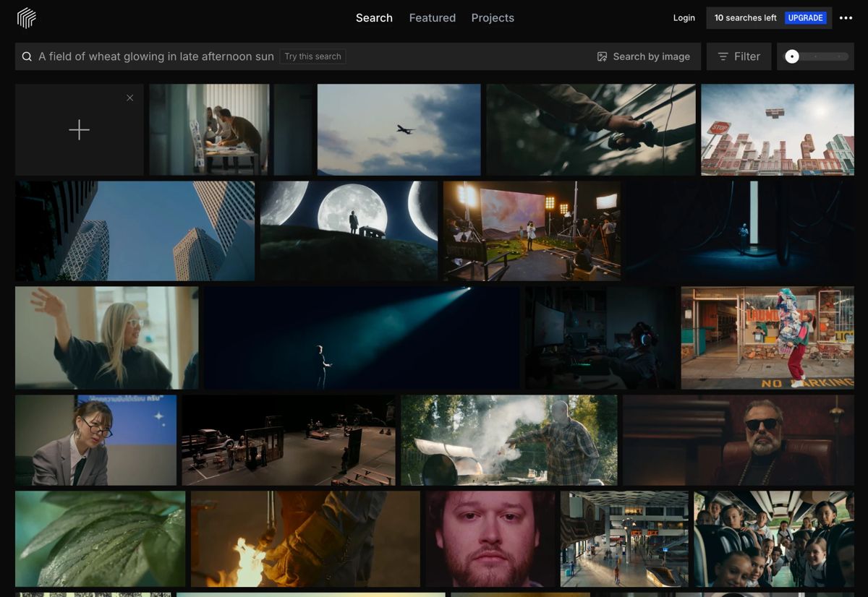Open the full moon silhouette thumbnail
Viewport: 868px width, 597px height.
pyautogui.click(x=349, y=231)
